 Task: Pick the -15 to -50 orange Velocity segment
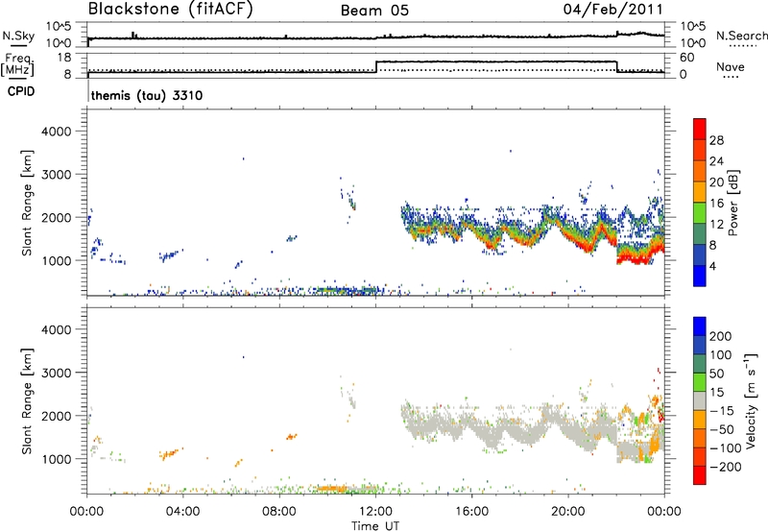click(x=700, y=420)
